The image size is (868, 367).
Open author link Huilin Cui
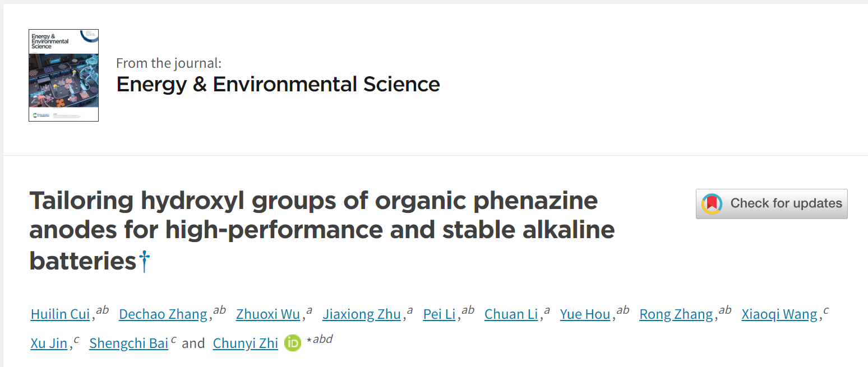[x=60, y=314]
